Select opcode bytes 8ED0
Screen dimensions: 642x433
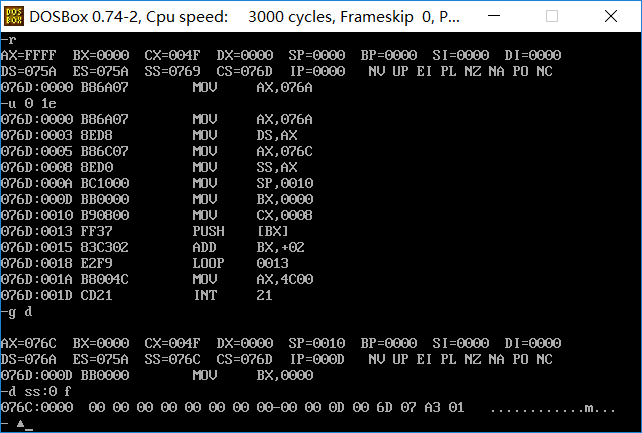pos(97,167)
